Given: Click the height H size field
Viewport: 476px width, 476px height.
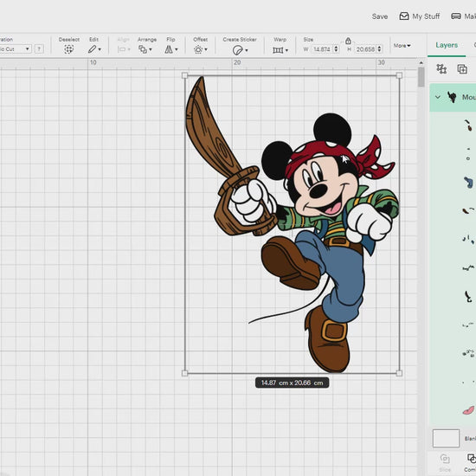Looking at the screenshot, I should [x=365, y=49].
